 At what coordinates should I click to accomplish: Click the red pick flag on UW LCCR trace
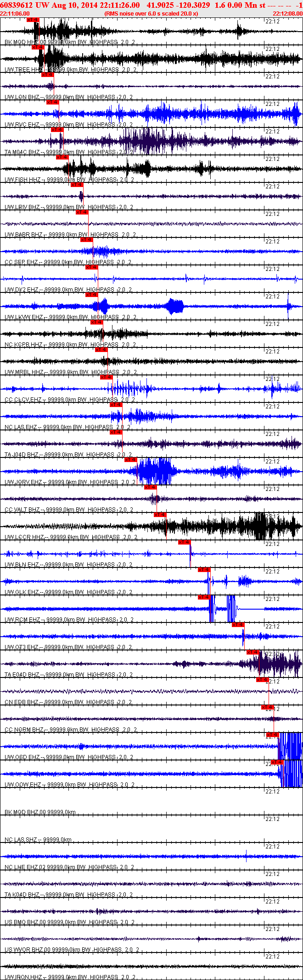tap(160, 515)
